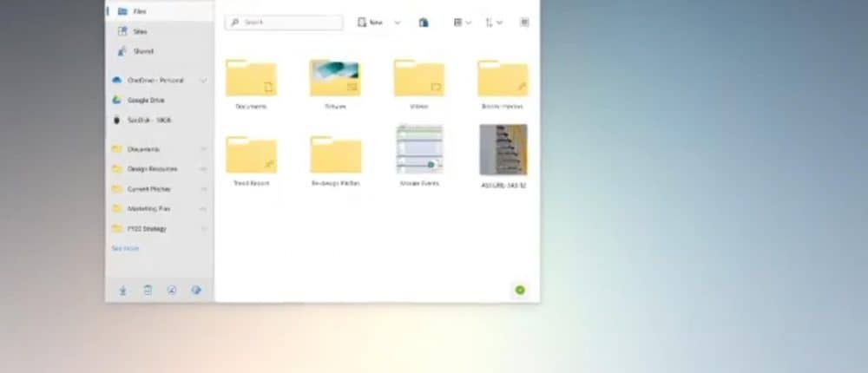Click the See more link

125,248
